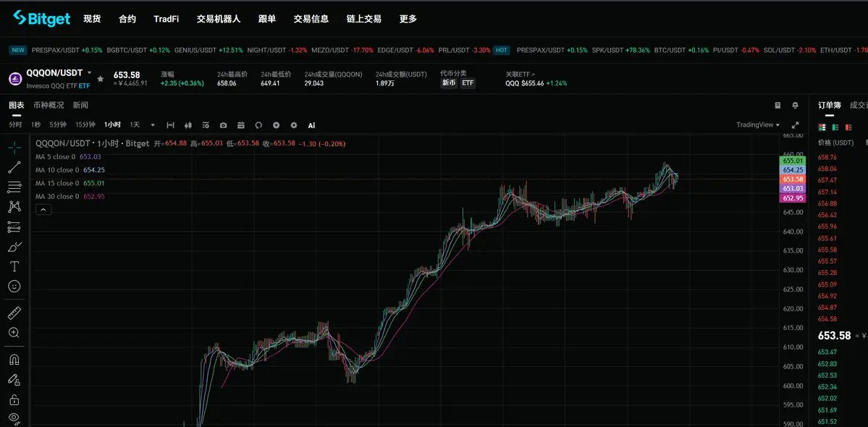The image size is (868, 427).
Task: Open the emoji sticker tool
Action: pyautogui.click(x=14, y=286)
